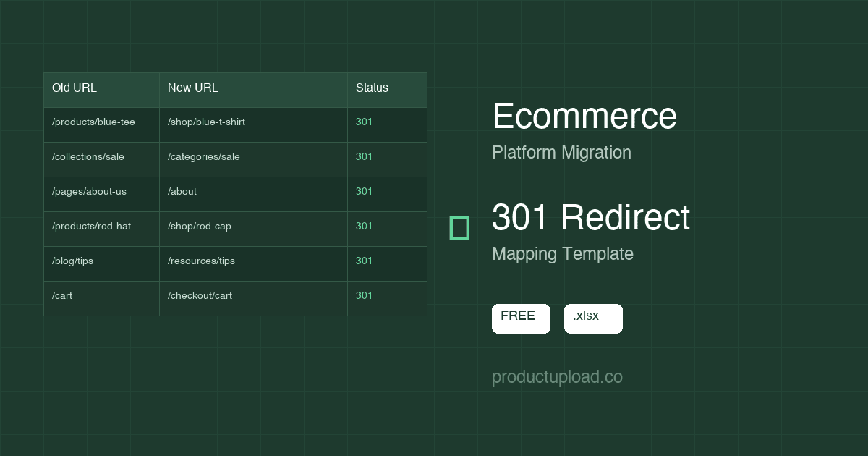The width and height of the screenshot is (868, 456).
Task: Click the 301 status next to /cart
Action: click(363, 295)
